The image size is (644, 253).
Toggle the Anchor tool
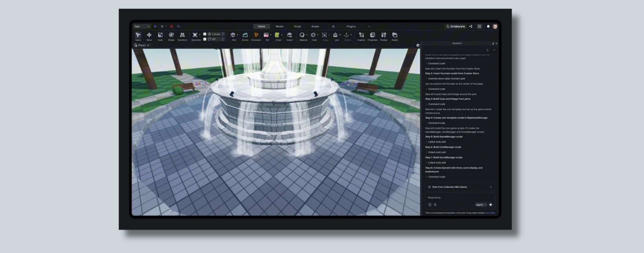pos(346,35)
